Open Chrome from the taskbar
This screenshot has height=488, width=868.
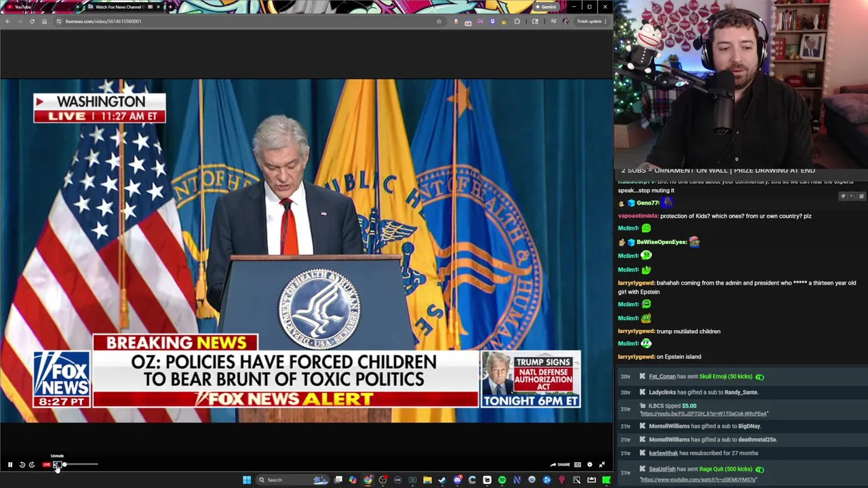click(368, 480)
